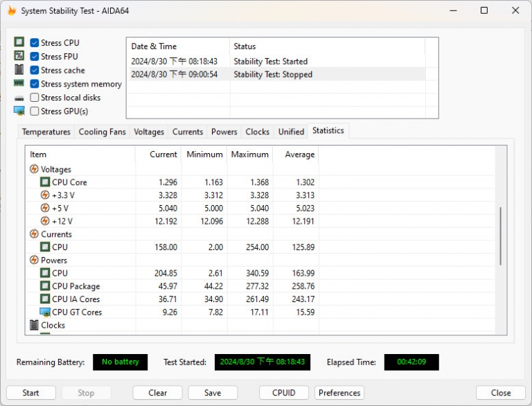Click the CPU chip icon beside Stress CPU
532x406 pixels.
click(x=19, y=42)
